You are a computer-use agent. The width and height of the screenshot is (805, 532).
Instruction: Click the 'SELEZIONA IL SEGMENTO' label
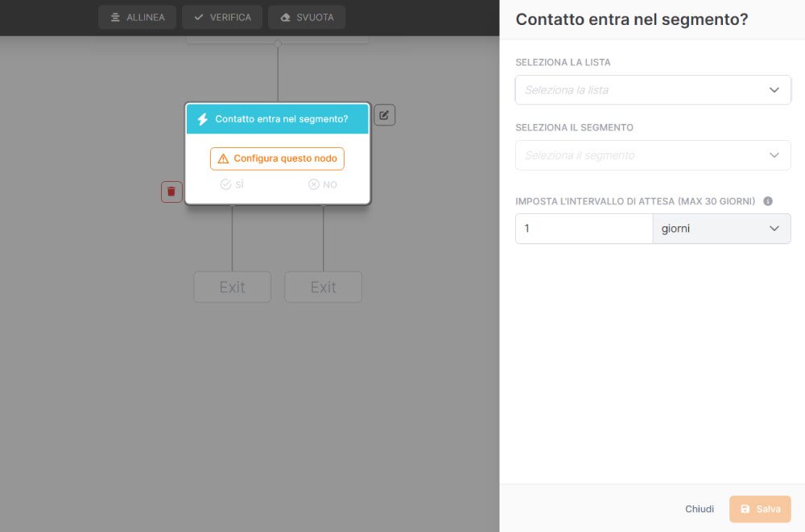click(x=574, y=127)
